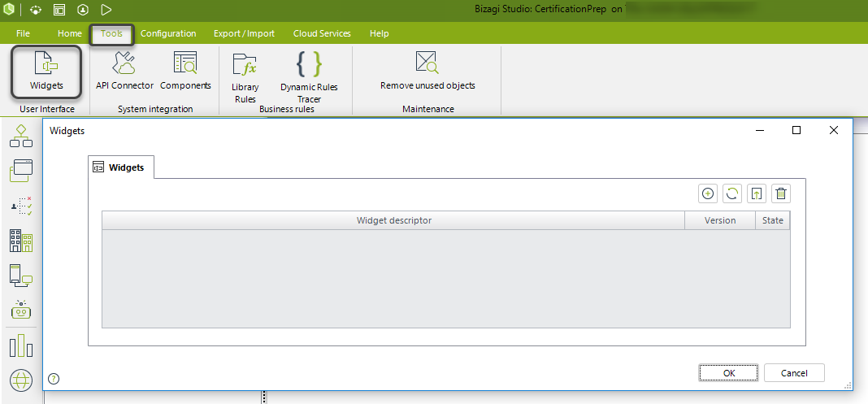The width and height of the screenshot is (868, 404).
Task: Maximize the Widgets dialog window
Action: tap(796, 130)
